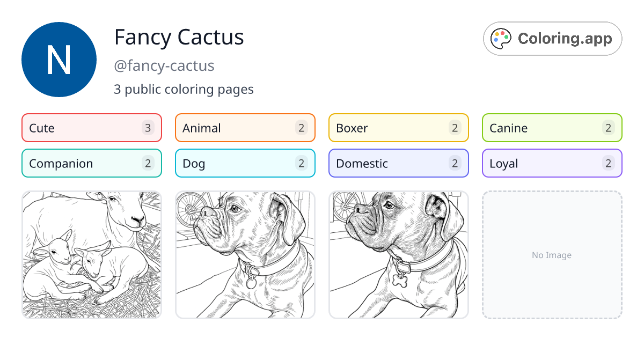Select the 'Cute' tag filter
644x338 pixels.
(91, 128)
